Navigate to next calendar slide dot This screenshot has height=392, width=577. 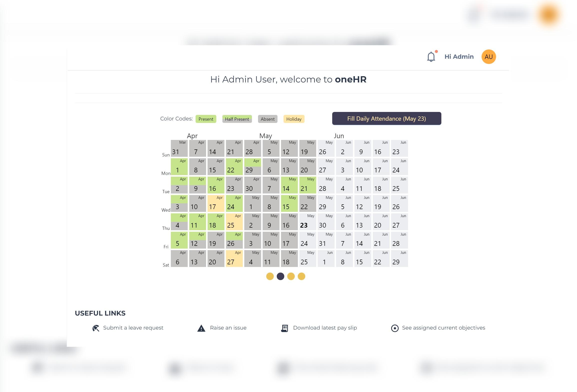(x=291, y=276)
